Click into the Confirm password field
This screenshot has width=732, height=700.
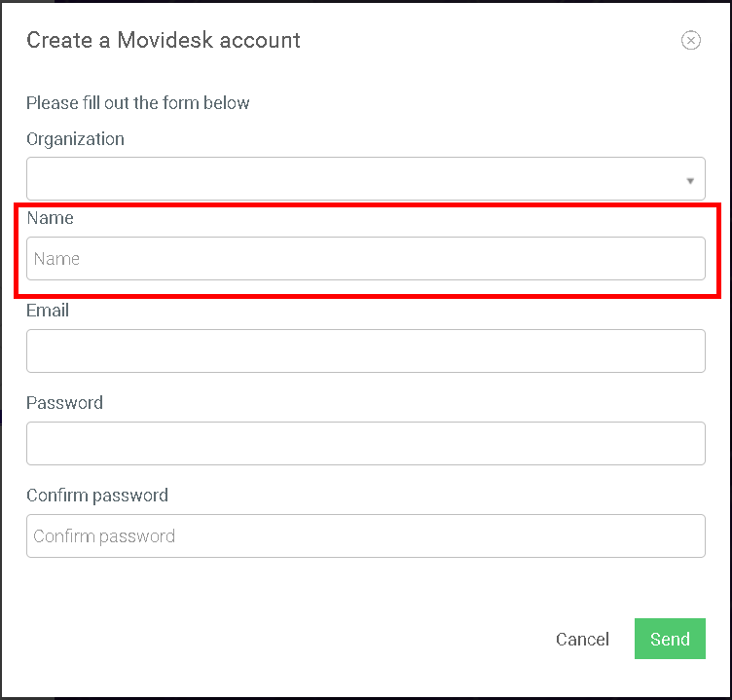pyautogui.click(x=366, y=535)
